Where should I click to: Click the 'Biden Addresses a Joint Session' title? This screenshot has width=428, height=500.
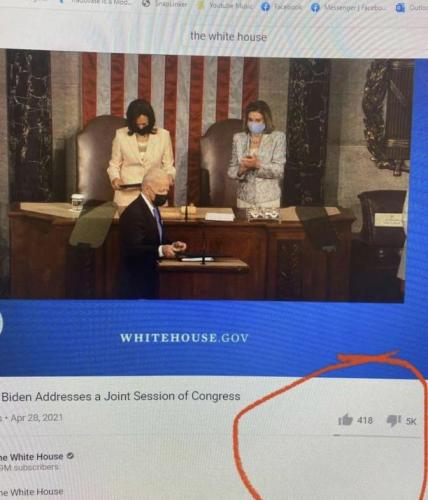tap(121, 396)
